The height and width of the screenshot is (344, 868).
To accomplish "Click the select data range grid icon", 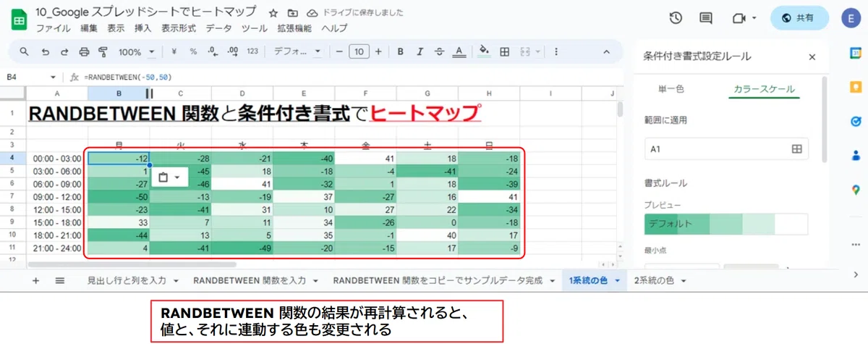I will 796,148.
